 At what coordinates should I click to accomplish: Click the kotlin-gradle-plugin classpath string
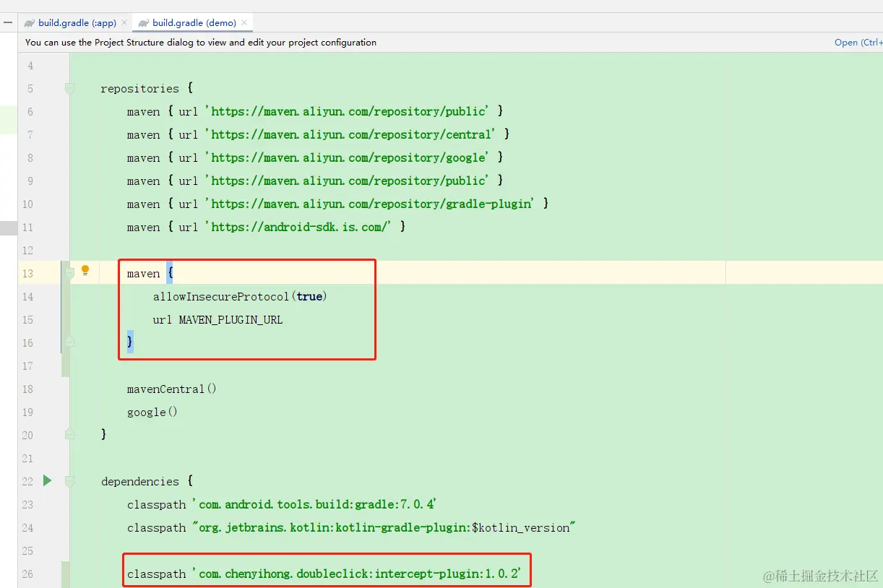383,527
